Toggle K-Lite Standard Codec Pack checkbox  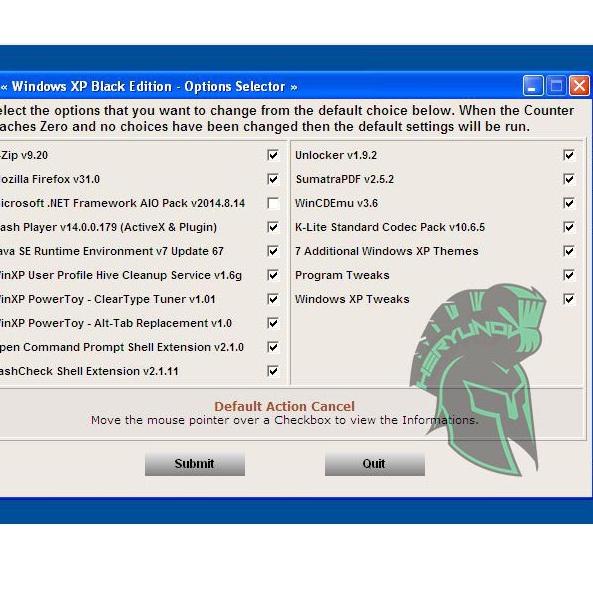pyautogui.click(x=569, y=227)
